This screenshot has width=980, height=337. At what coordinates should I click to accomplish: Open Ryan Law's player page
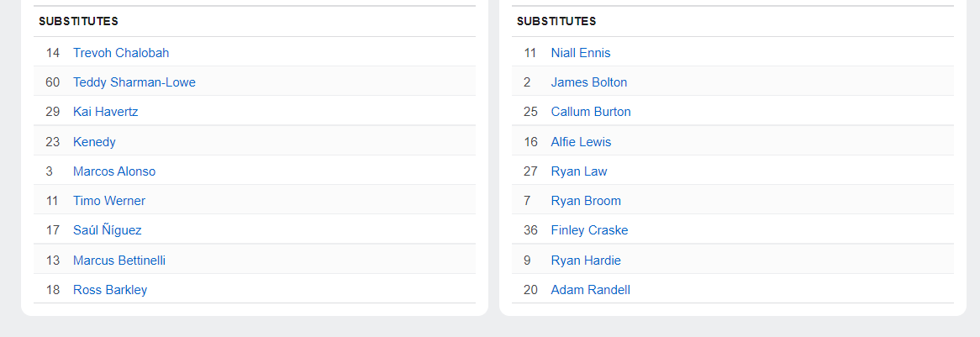coord(579,171)
